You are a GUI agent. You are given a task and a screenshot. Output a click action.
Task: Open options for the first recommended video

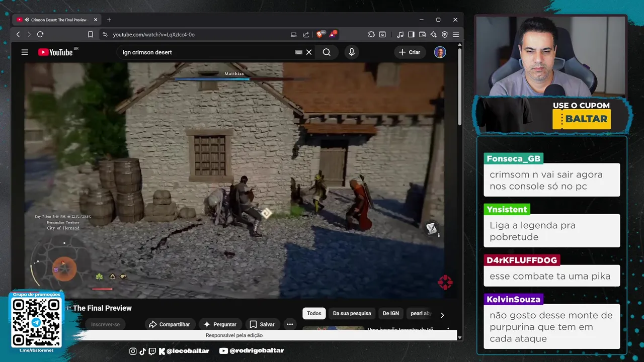coord(448,328)
